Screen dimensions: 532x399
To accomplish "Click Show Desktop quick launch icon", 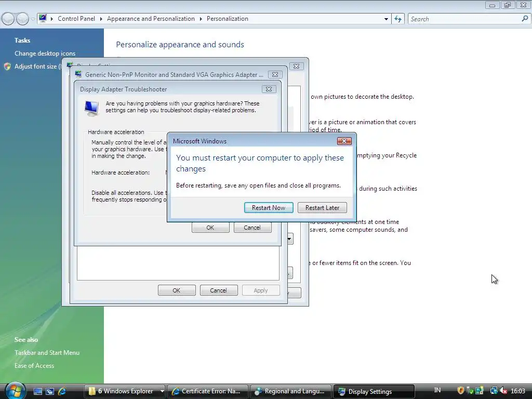I will click(x=37, y=391).
